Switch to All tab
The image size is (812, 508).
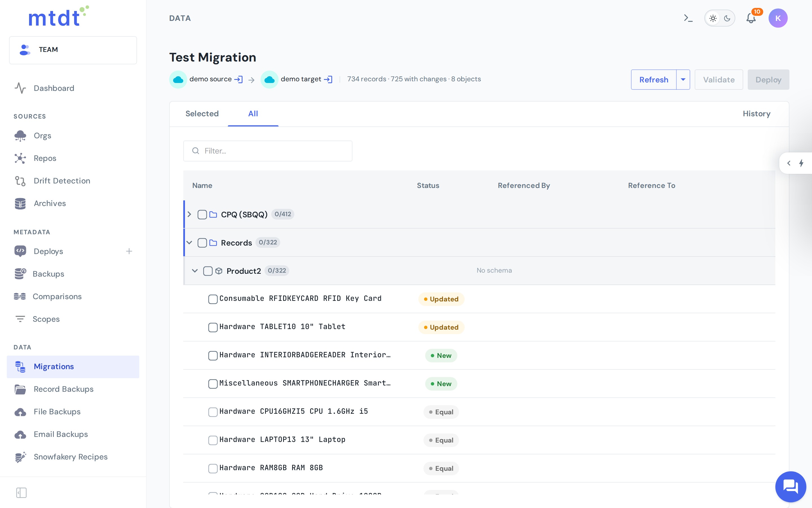(x=253, y=113)
